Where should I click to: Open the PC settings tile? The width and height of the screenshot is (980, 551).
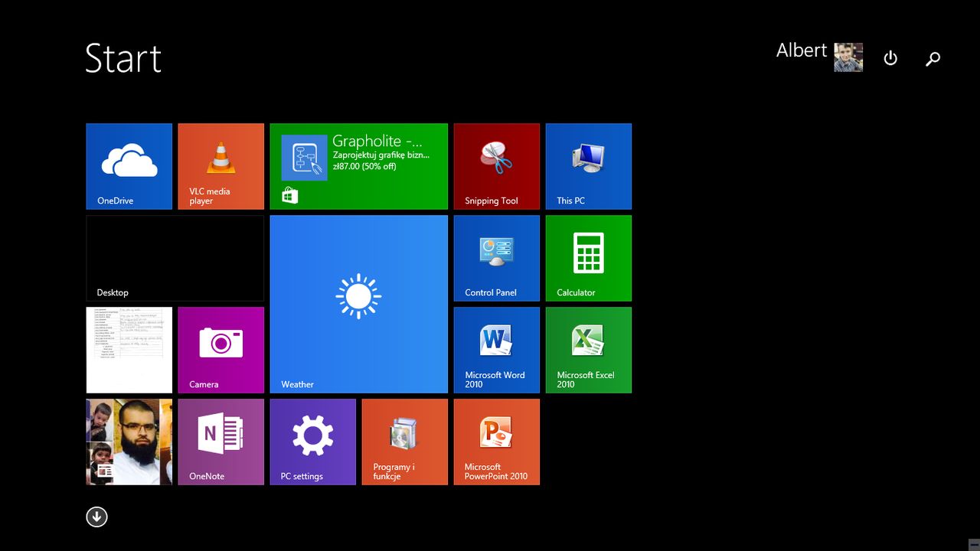(313, 442)
